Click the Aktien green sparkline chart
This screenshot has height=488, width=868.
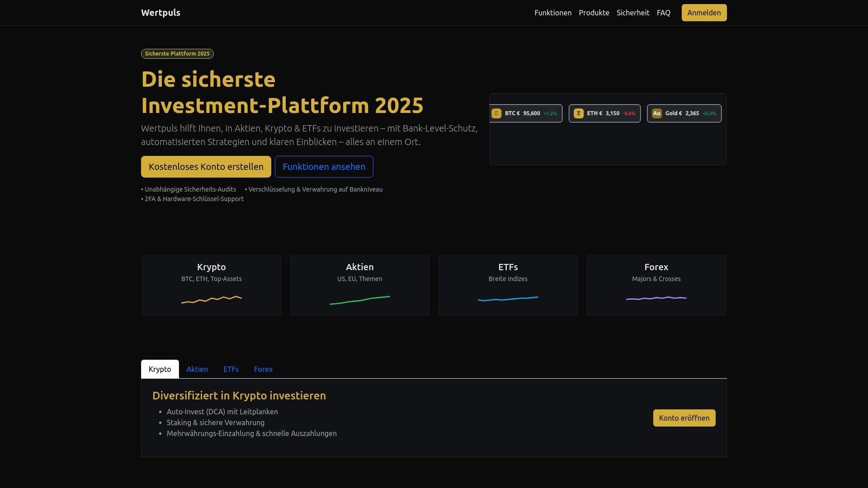pos(360,300)
